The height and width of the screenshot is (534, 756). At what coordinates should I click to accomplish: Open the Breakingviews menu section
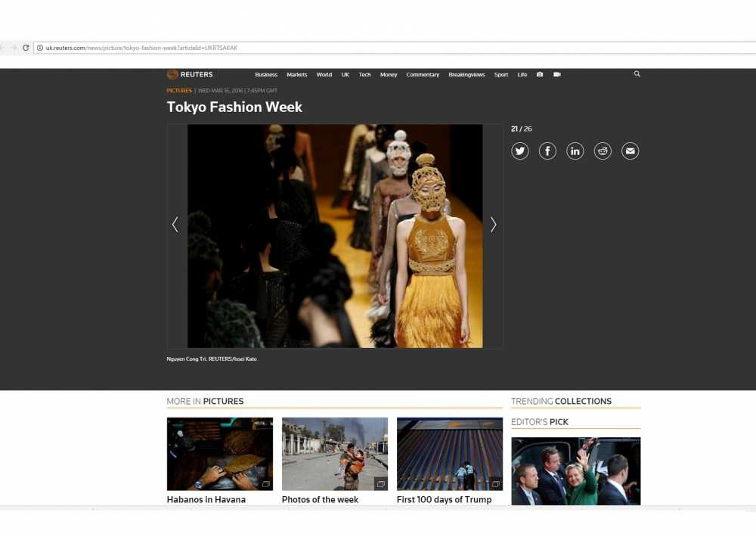click(x=466, y=75)
